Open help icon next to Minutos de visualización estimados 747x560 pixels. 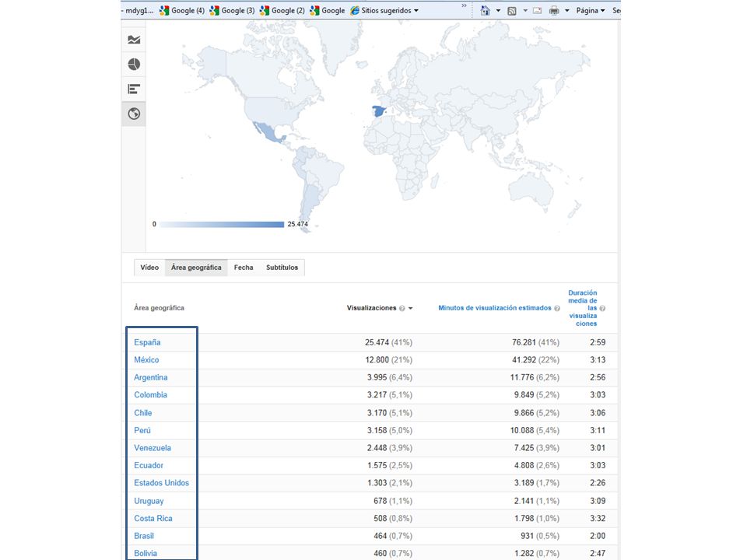(557, 309)
